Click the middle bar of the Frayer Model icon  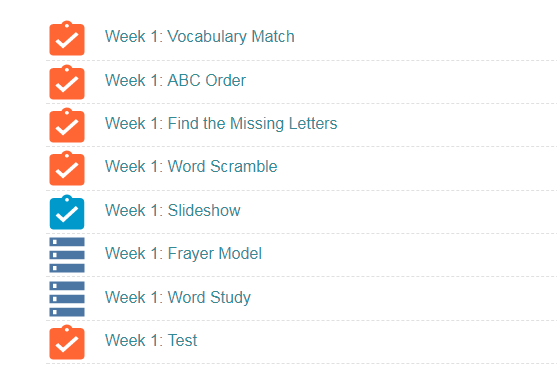67,255
